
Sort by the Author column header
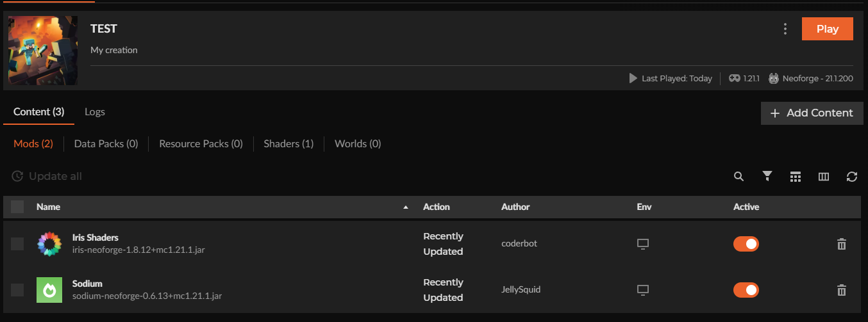[515, 207]
